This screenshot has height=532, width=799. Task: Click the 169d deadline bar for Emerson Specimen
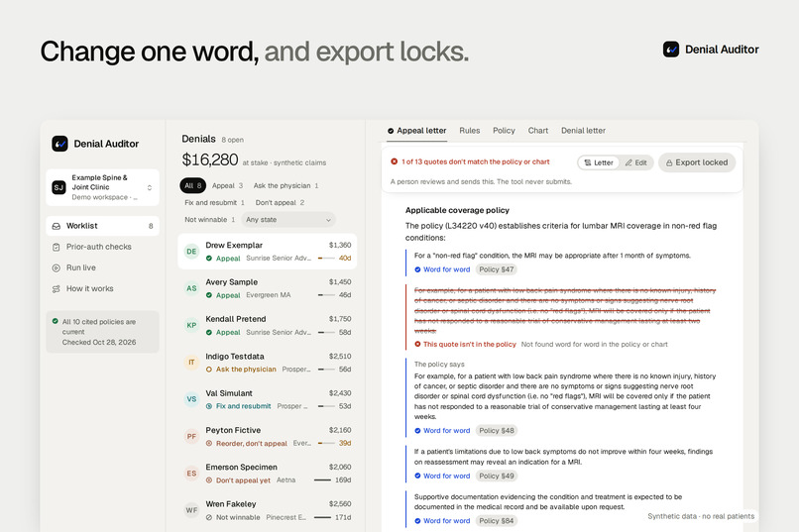pos(322,480)
